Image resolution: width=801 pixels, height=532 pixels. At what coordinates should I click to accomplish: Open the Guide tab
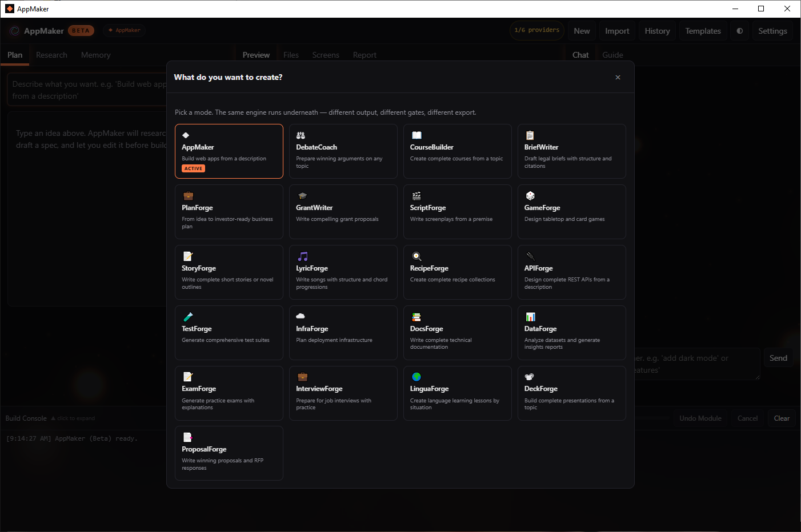pos(612,55)
